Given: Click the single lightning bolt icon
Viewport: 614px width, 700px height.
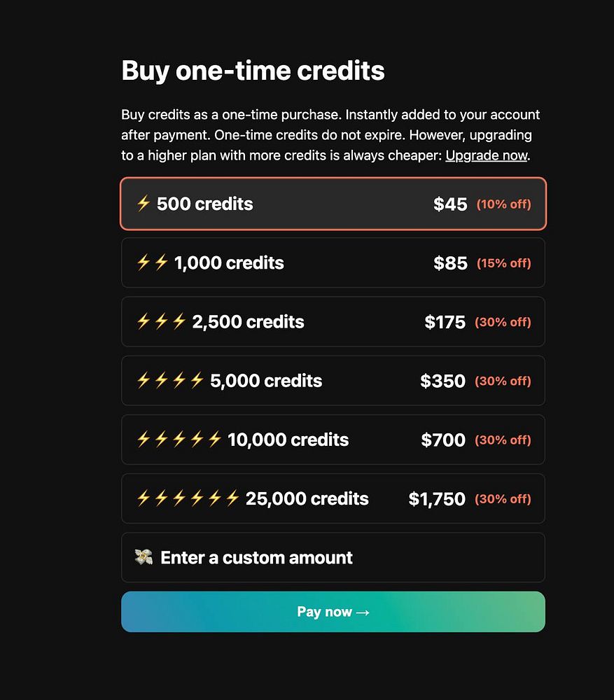Looking at the screenshot, I should (144, 204).
